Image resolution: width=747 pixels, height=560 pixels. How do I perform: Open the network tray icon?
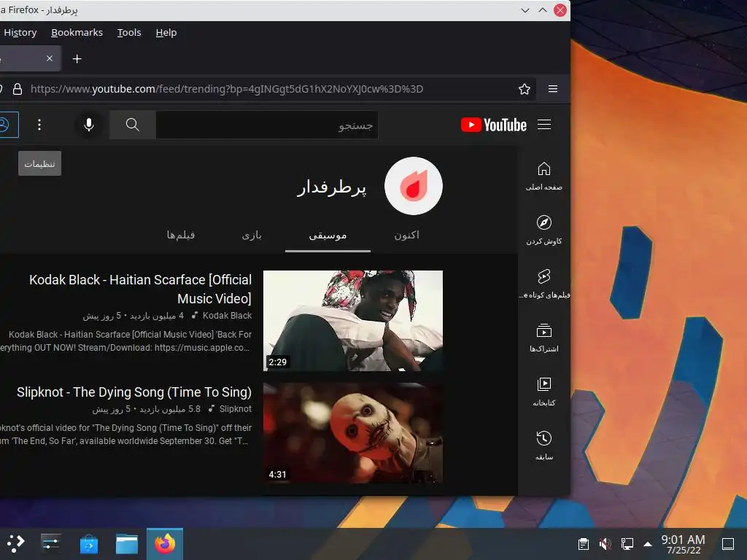coord(627,544)
